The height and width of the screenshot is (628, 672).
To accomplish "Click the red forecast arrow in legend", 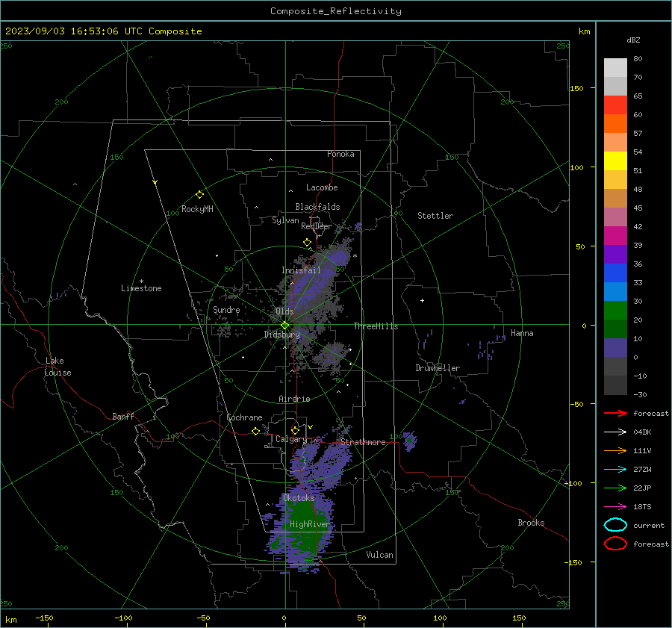I will [x=615, y=413].
